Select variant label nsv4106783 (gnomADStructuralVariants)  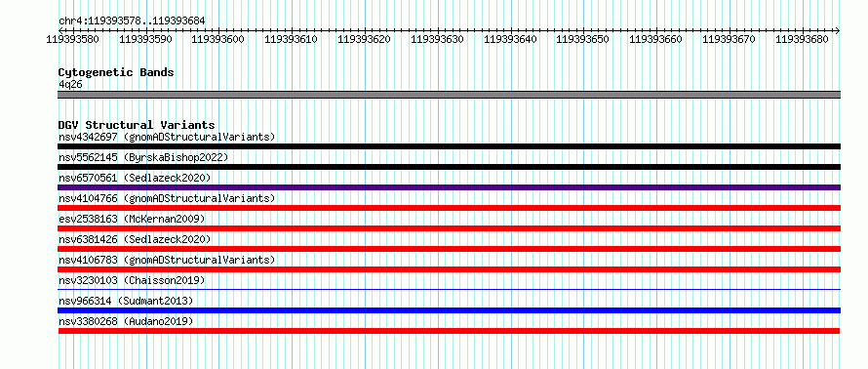click(x=167, y=260)
